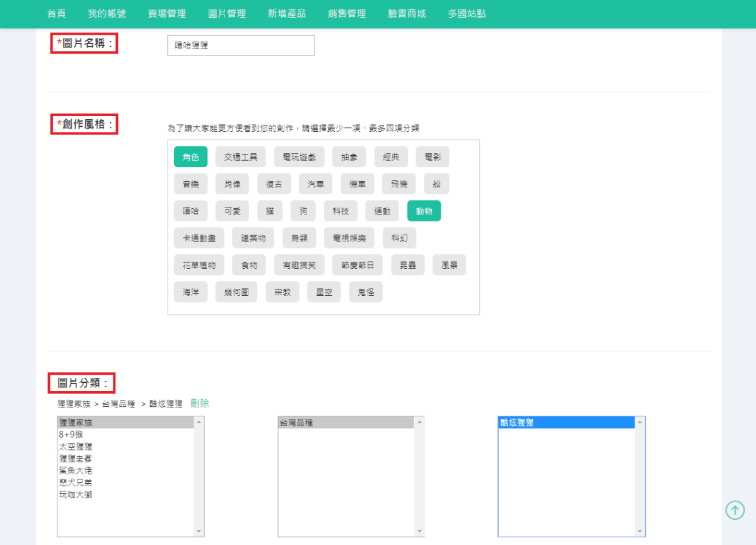This screenshot has height=545, width=756.
Task: Turn on the 有趣搞笑 style tag
Action: 299,266
